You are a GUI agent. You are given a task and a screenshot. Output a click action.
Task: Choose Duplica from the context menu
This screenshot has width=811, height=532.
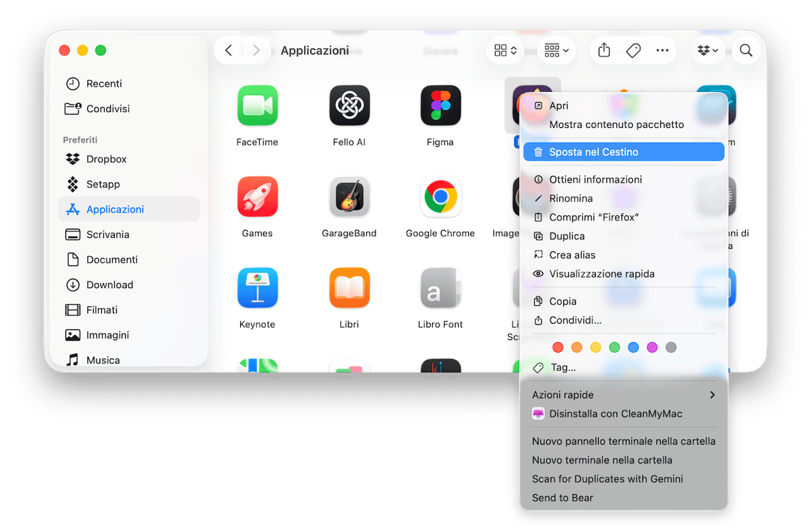click(x=624, y=236)
